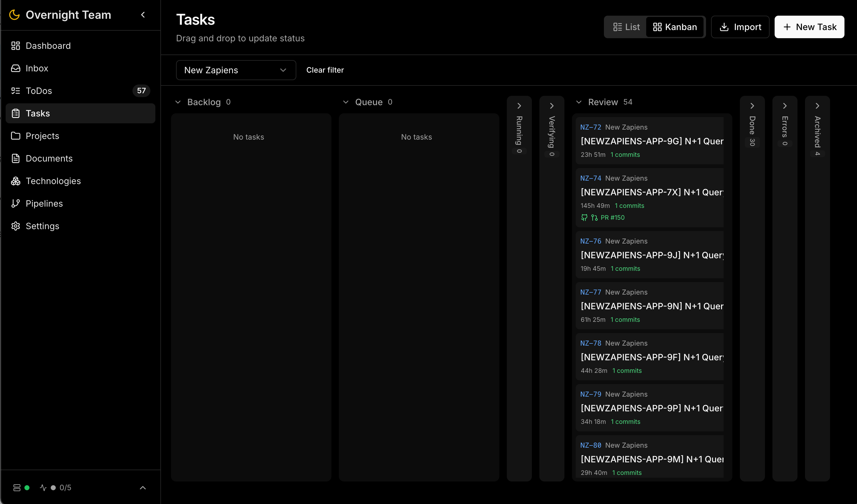857x504 pixels.
Task: Switch to Kanban view mode
Action: [675, 27]
